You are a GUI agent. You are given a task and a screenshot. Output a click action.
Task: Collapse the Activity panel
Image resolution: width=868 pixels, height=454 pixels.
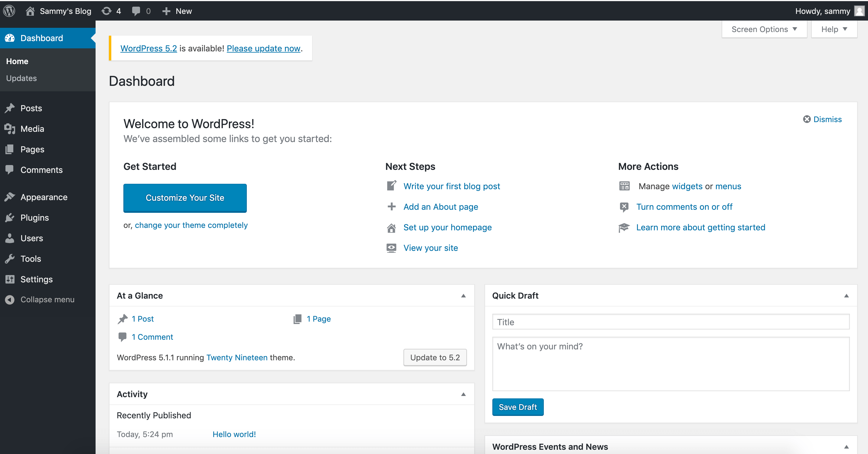[463, 394]
